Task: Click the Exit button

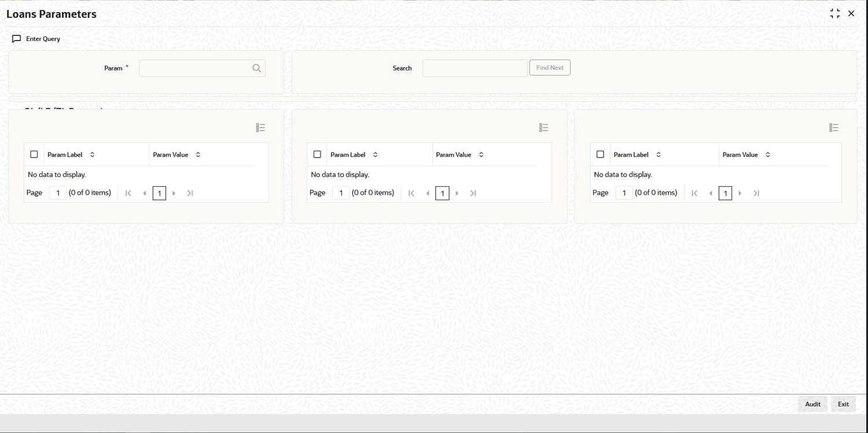Action: click(843, 404)
